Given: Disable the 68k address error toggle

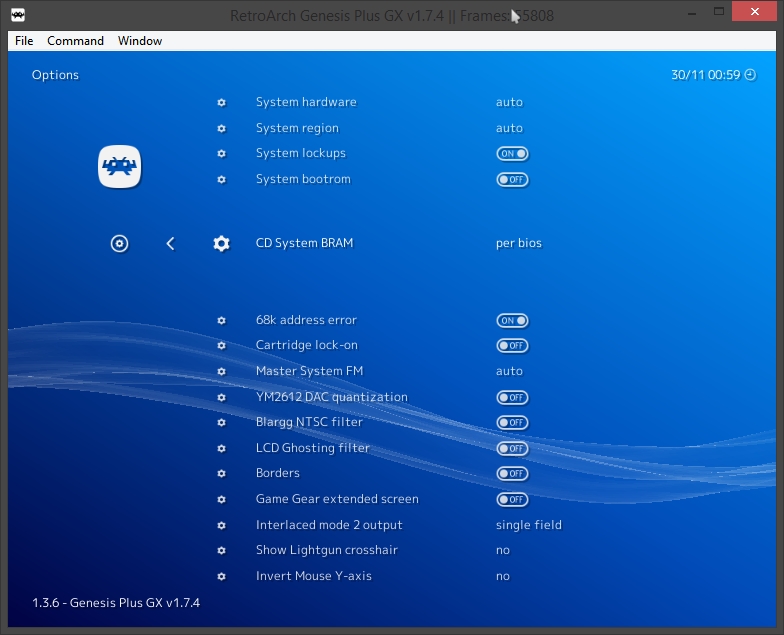Looking at the screenshot, I should click(x=512, y=320).
